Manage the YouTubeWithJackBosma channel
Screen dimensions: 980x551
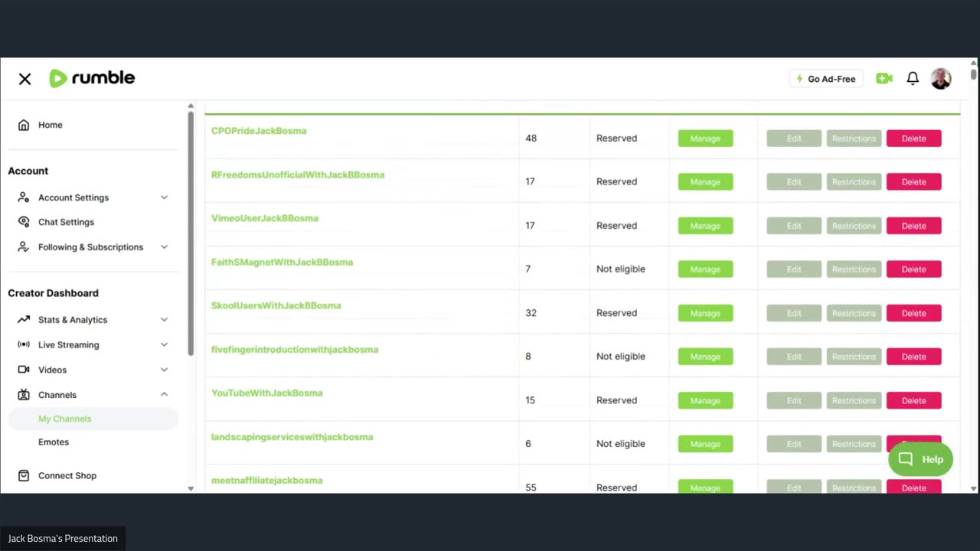coord(705,400)
